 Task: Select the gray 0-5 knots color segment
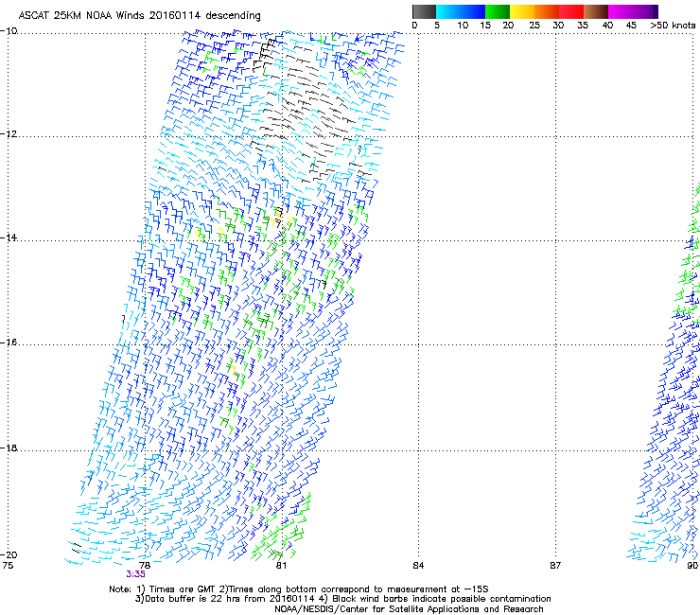coord(424,11)
